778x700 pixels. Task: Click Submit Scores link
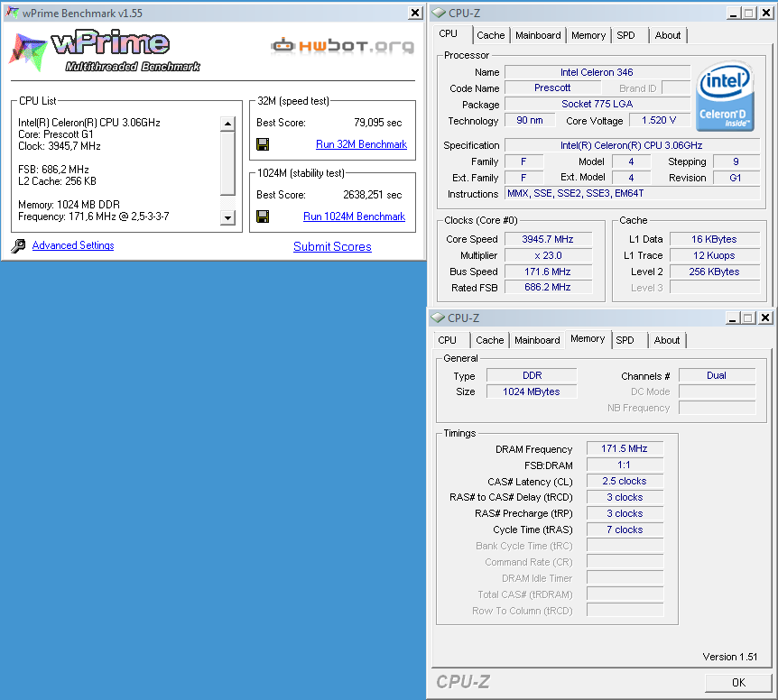[x=332, y=246]
